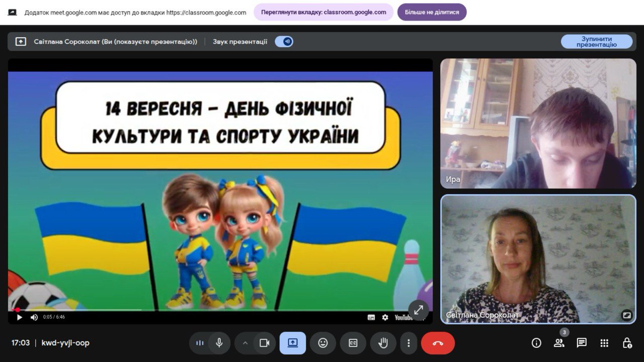Open meeting details info icon
Screen dimensions: 644x362
(x=536, y=343)
